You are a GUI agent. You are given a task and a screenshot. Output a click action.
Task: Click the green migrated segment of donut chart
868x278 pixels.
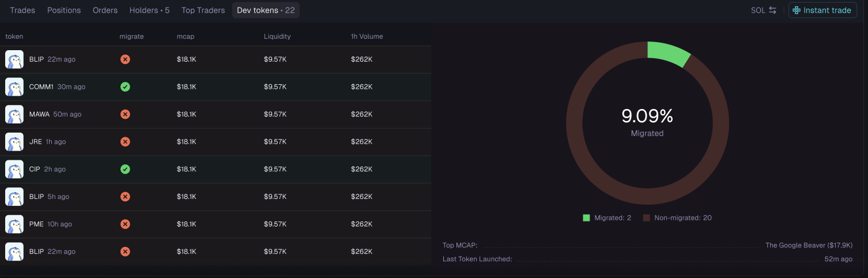(667, 52)
